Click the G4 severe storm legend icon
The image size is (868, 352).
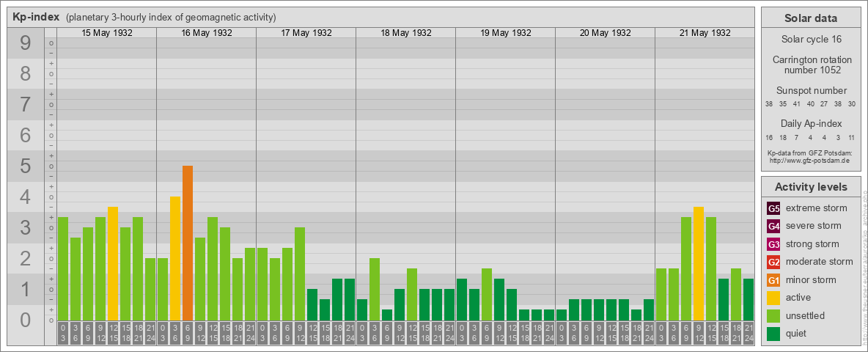point(773,226)
